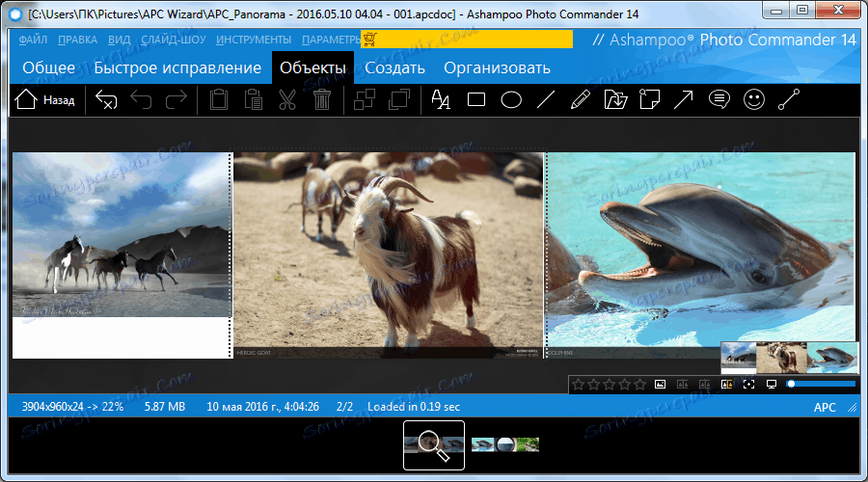Select the Объекты tab
Screen dimensions: 868x482
tap(312, 67)
